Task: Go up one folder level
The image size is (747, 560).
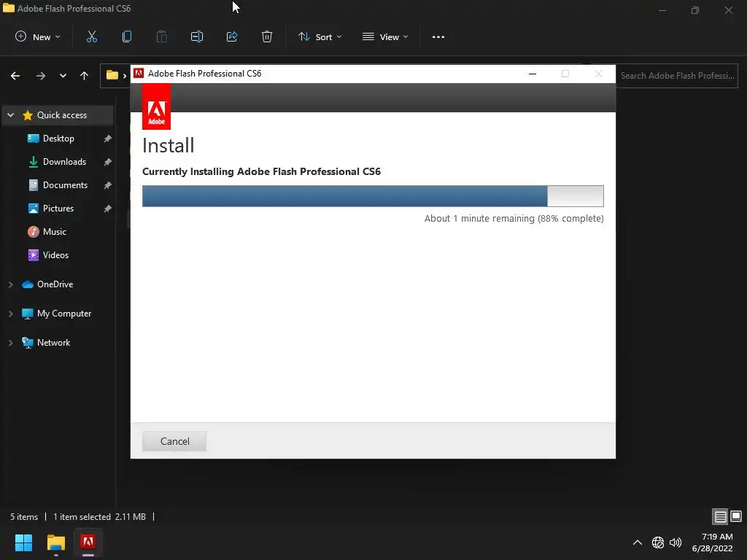Action: click(85, 76)
